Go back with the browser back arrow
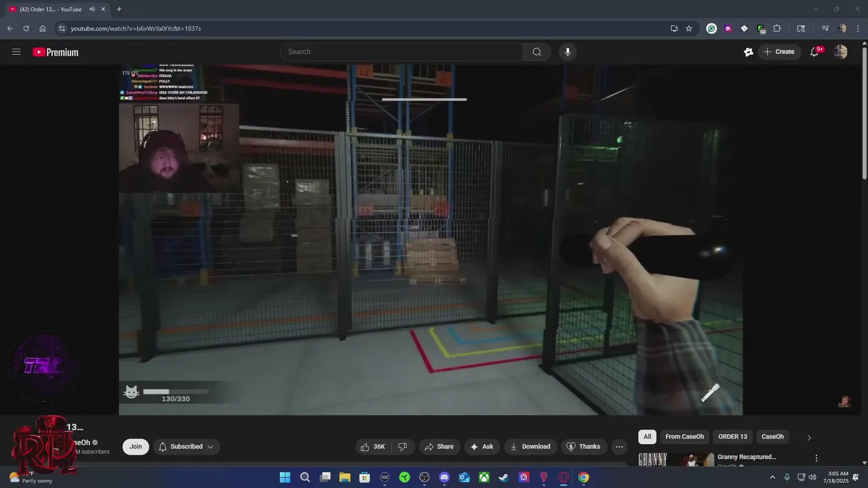The image size is (868, 488). coord(9,28)
